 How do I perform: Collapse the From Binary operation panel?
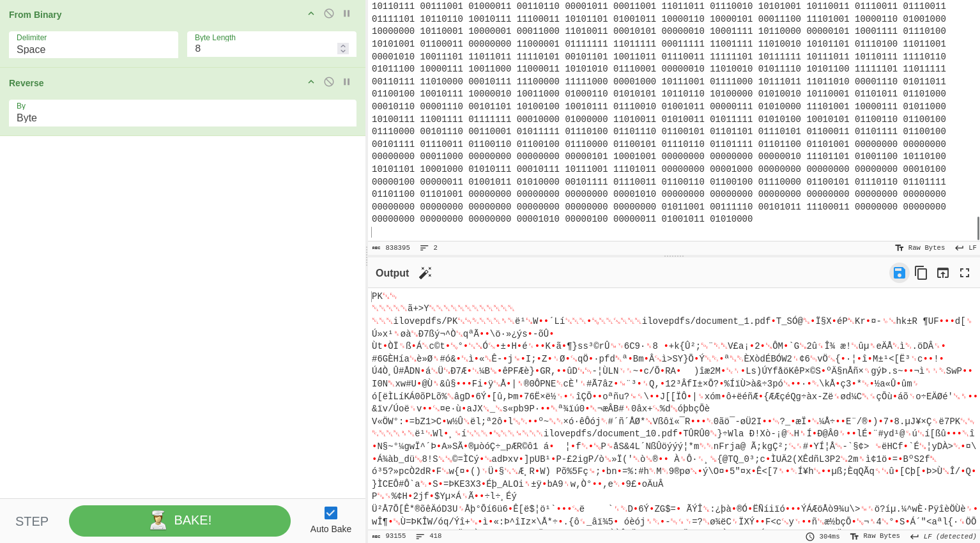point(311,13)
